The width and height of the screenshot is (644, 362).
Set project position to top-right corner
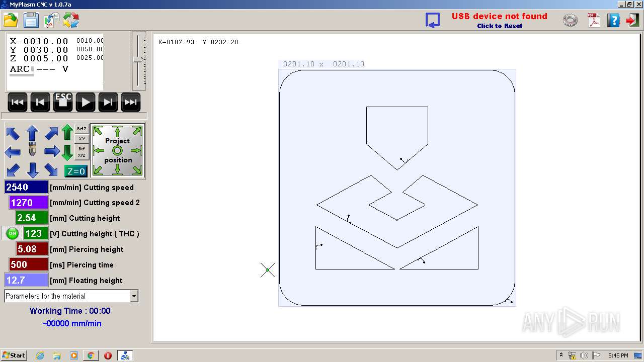pos(137,131)
